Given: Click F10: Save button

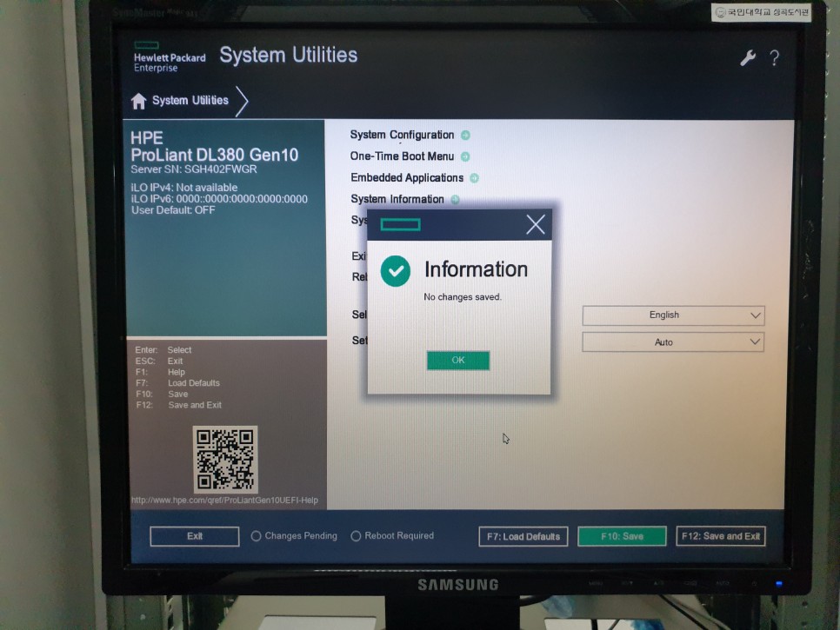Looking at the screenshot, I should pyautogui.click(x=622, y=536).
